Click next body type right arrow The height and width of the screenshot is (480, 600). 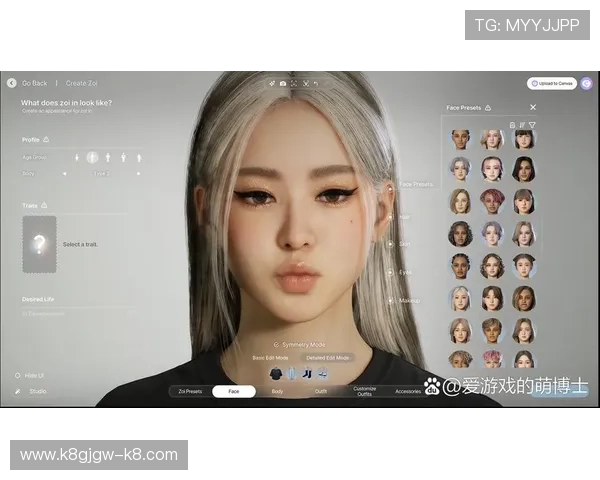pos(137,173)
